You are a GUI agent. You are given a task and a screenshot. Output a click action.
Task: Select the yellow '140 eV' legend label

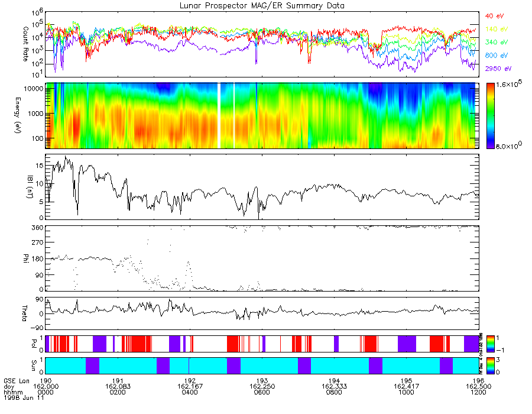coord(497,29)
